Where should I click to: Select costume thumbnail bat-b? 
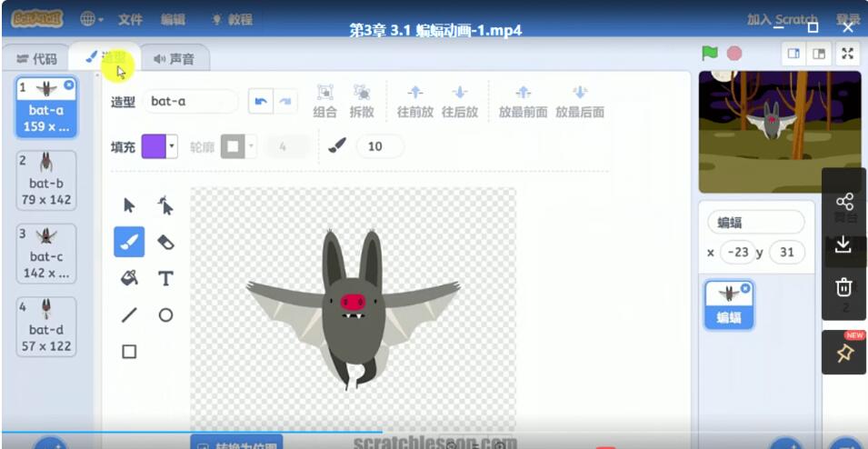46,181
